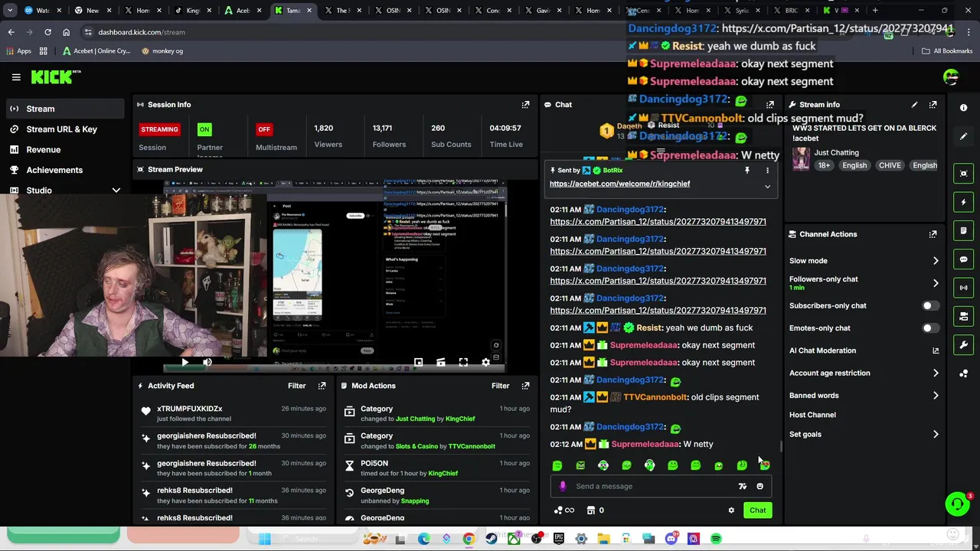Image resolution: width=980 pixels, height=551 pixels.
Task: Open pinned acebet.com welcome link
Action: click(x=619, y=184)
